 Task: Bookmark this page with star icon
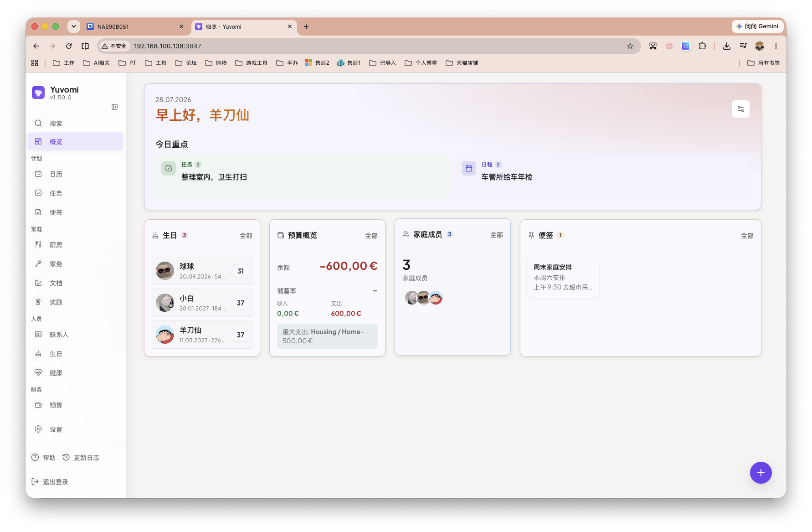630,46
